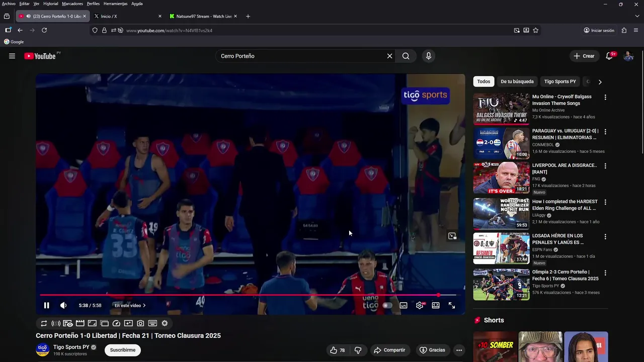Open the Historial menu
Viewport: 644px width, 362px height.
(x=51, y=4)
